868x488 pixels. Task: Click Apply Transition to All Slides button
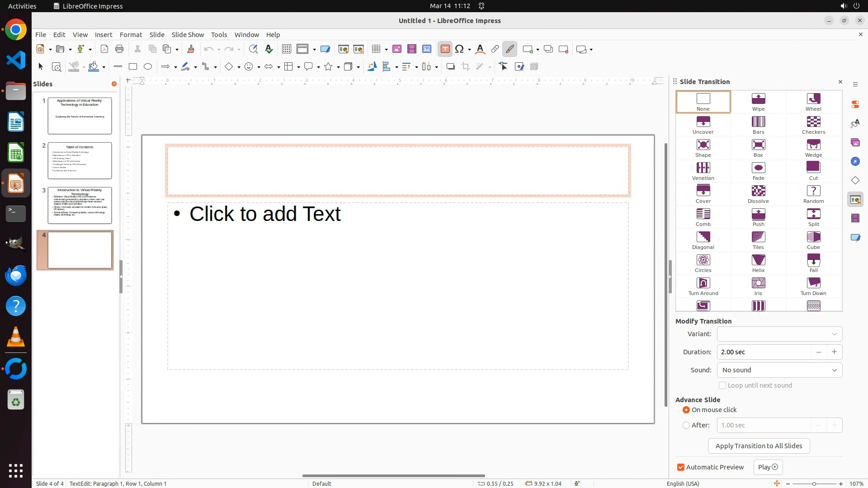759,446
